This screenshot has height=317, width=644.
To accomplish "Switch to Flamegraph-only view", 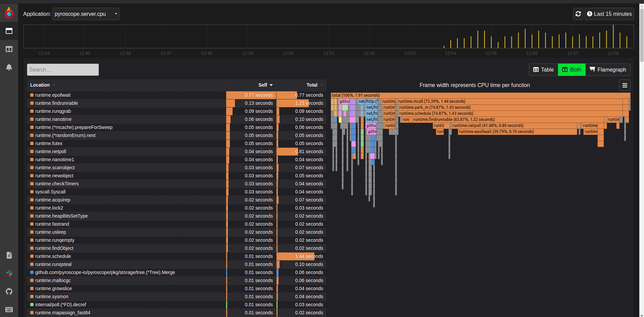I will (608, 70).
